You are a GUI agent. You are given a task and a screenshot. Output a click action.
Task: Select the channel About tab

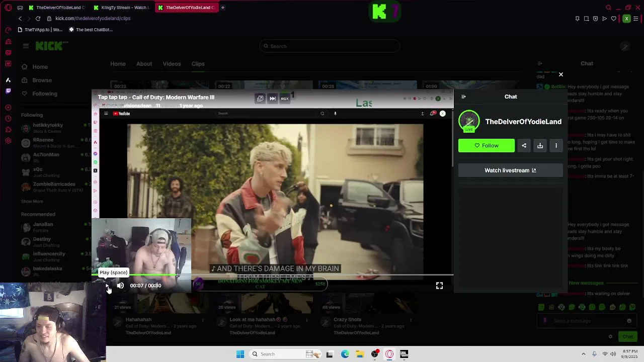[144, 64]
